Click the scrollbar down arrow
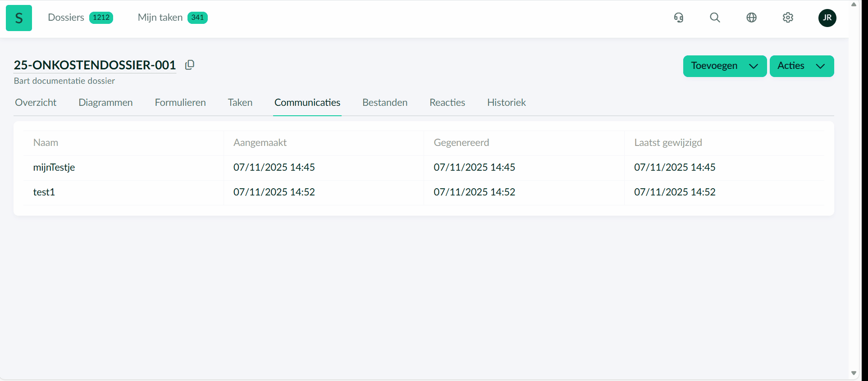This screenshot has height=381, width=868. (x=854, y=373)
